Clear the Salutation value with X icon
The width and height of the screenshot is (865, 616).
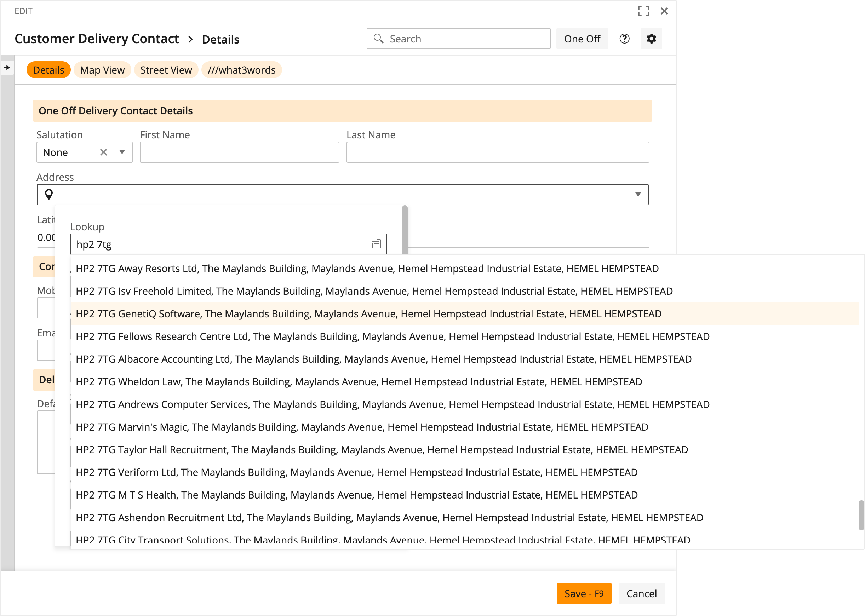point(104,152)
